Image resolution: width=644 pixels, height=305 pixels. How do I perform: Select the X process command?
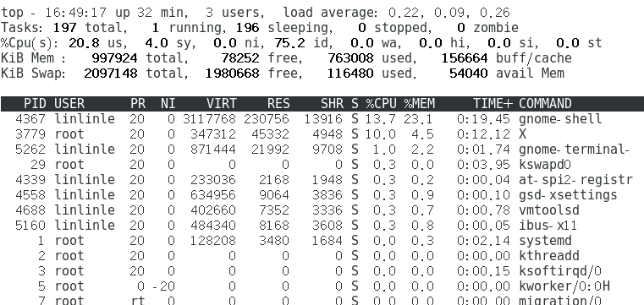click(x=522, y=134)
